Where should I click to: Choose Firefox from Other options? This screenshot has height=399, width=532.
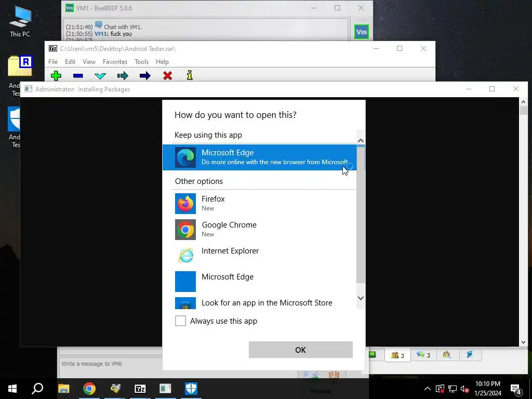pyautogui.click(x=260, y=203)
